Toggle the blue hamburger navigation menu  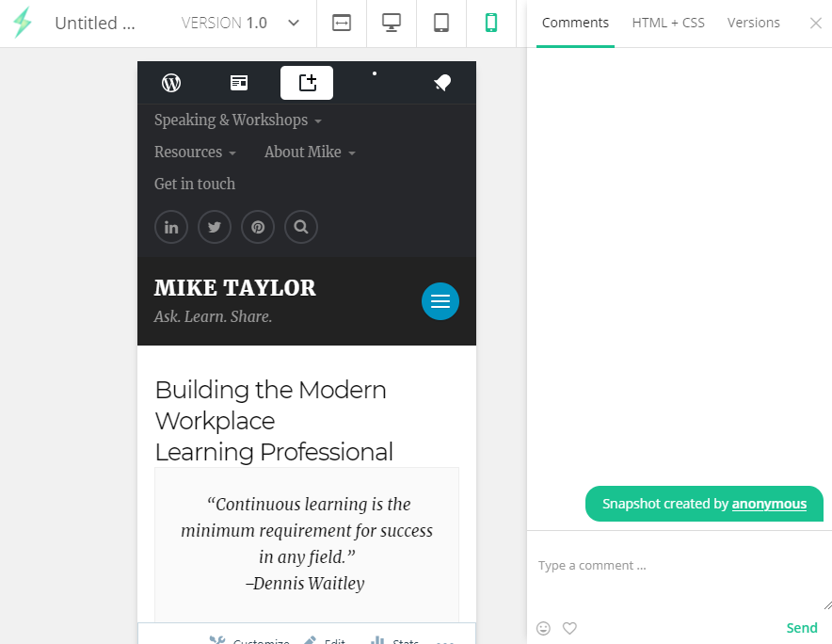tap(440, 301)
